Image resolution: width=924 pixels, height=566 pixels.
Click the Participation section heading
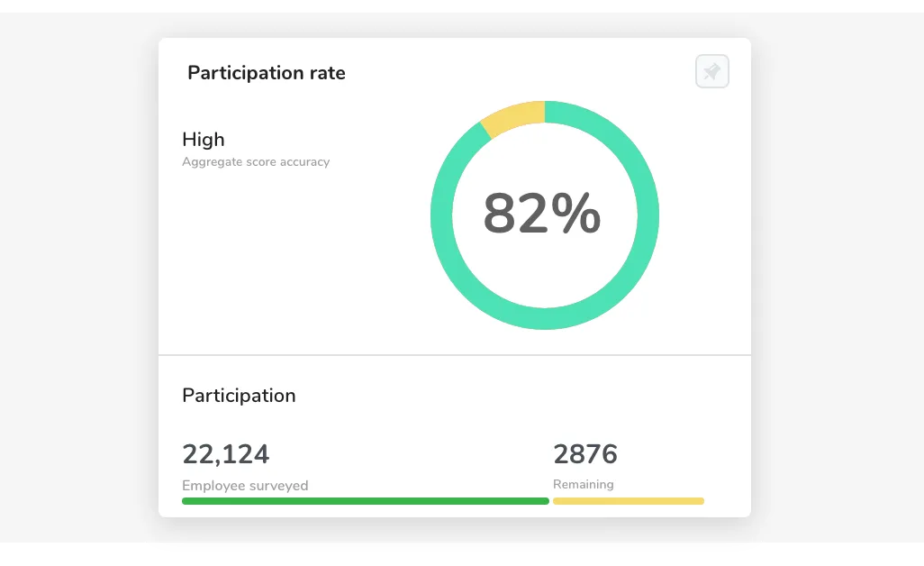(239, 396)
